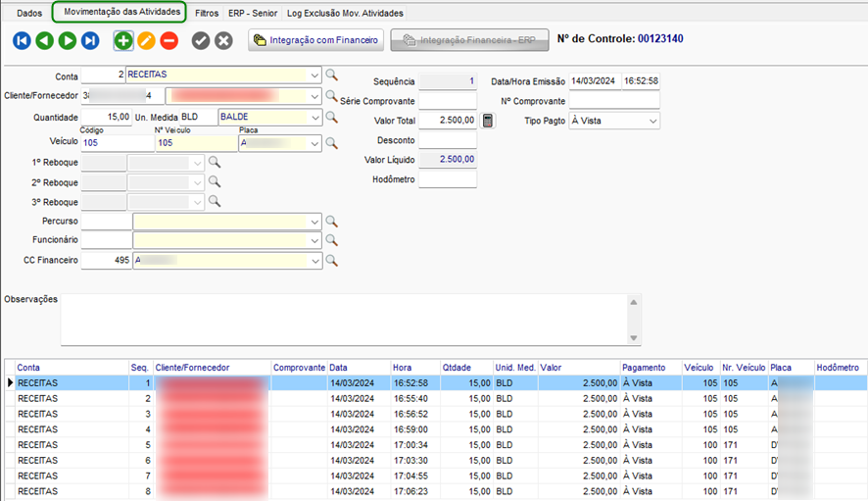
Task: Open the Conta dropdown list
Action: click(313, 75)
